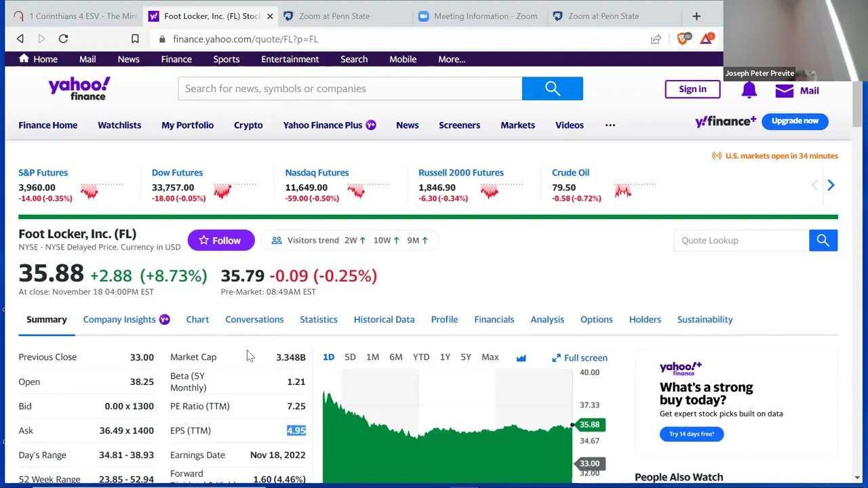Open the Historical Data tab
This screenshot has width=868, height=488.
coord(384,319)
